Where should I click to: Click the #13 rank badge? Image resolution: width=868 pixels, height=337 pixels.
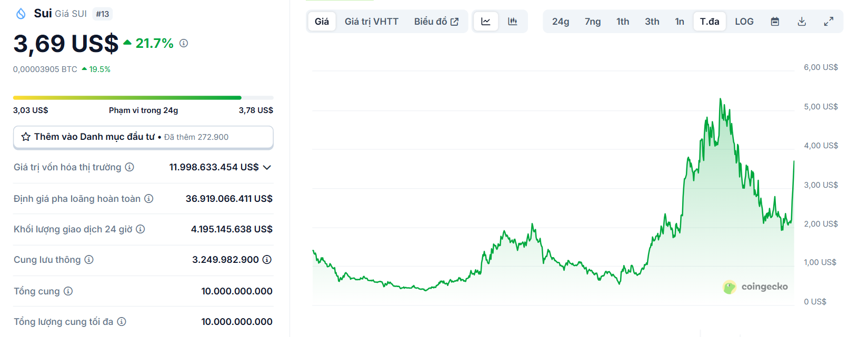point(103,14)
